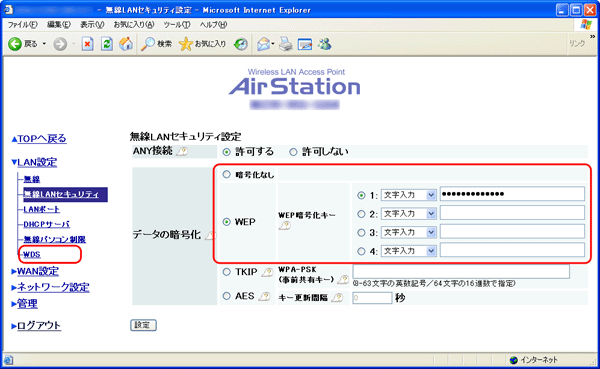Open the 文字入力 dropdown for WEP key 3
Viewport: 600px width, 369px height.
(408, 232)
